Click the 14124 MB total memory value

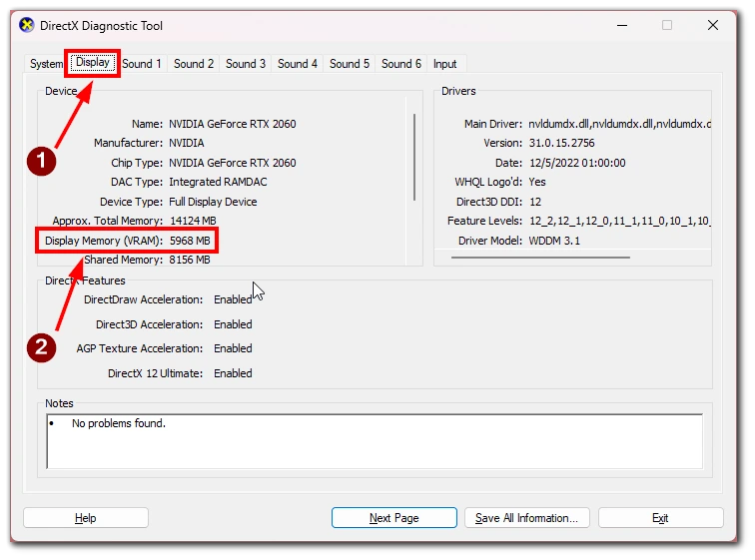point(193,221)
